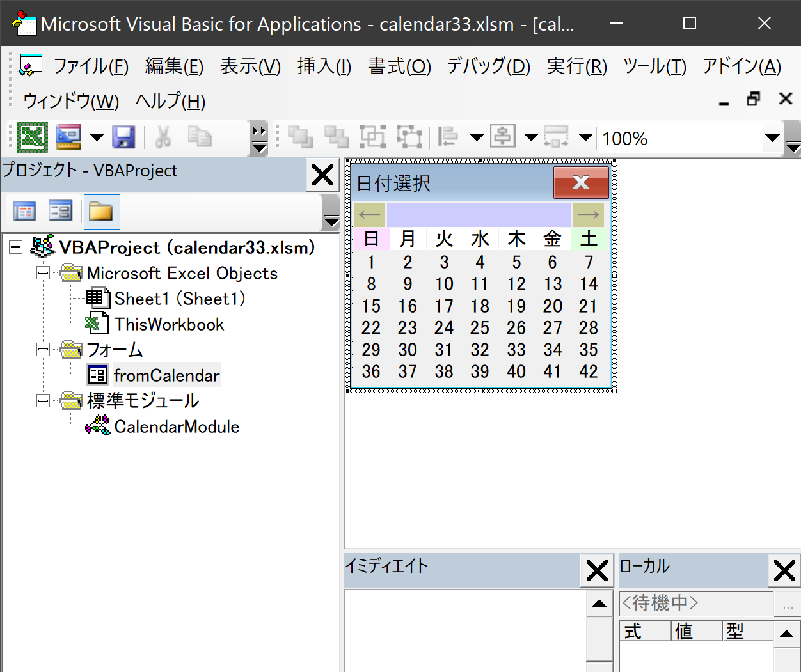Expand the project panel toolbar overflow
The height and width of the screenshot is (672, 801).
point(331,213)
